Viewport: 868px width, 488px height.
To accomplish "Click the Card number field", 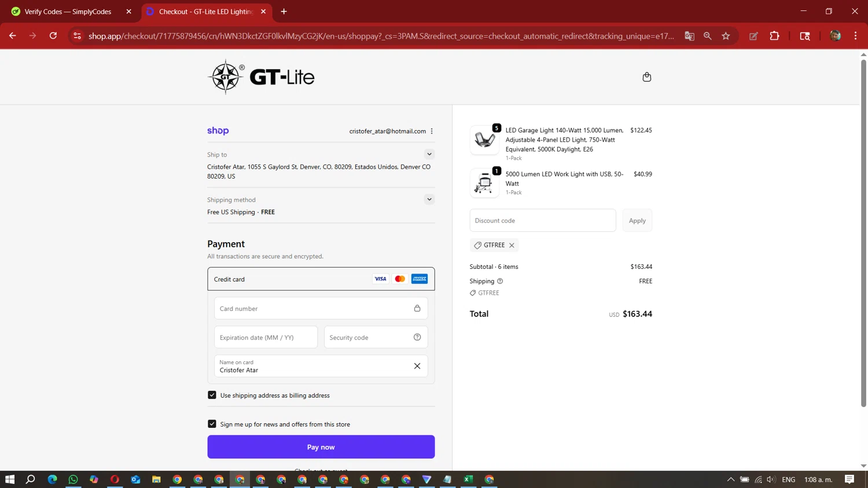I will click(321, 308).
